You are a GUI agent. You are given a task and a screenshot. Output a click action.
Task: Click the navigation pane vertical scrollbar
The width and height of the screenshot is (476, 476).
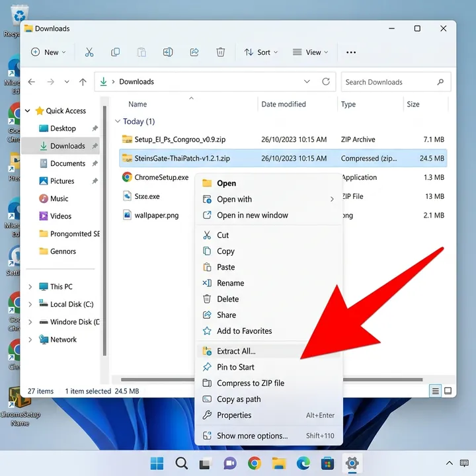coord(104,231)
